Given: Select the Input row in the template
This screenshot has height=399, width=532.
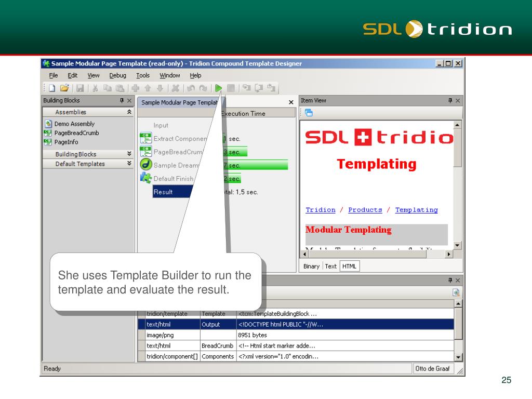Looking at the screenshot, I should (161, 126).
